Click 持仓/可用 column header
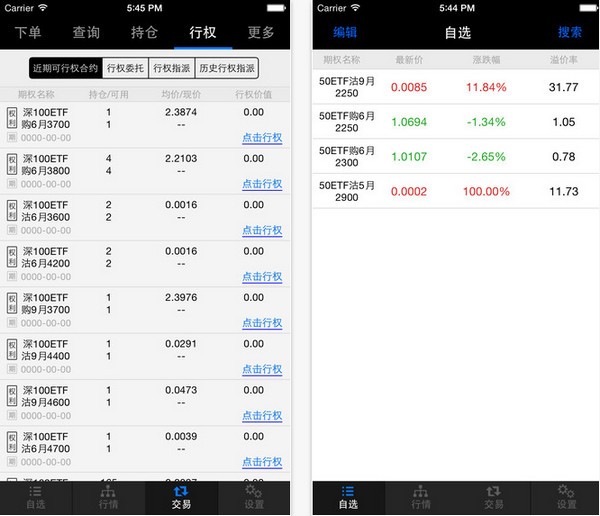The height and width of the screenshot is (516, 600). [109, 95]
